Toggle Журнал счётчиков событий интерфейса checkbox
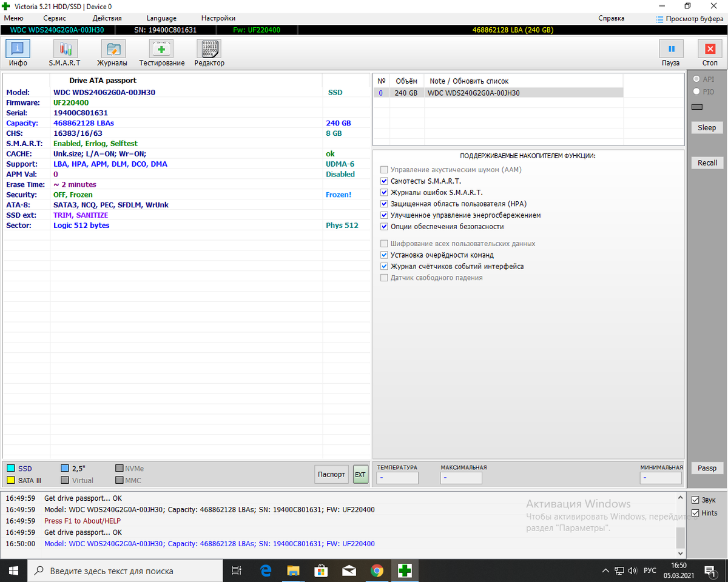 (384, 266)
